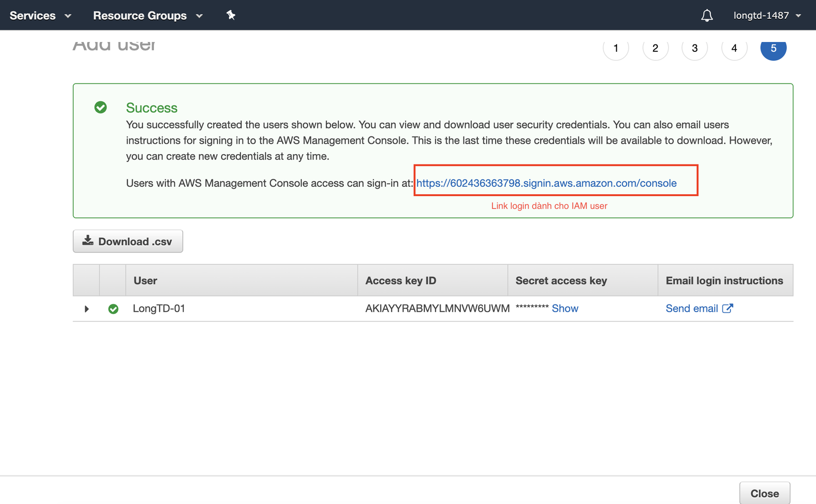Go to wizard step 2
This screenshot has width=816, height=504.
pyautogui.click(x=655, y=48)
